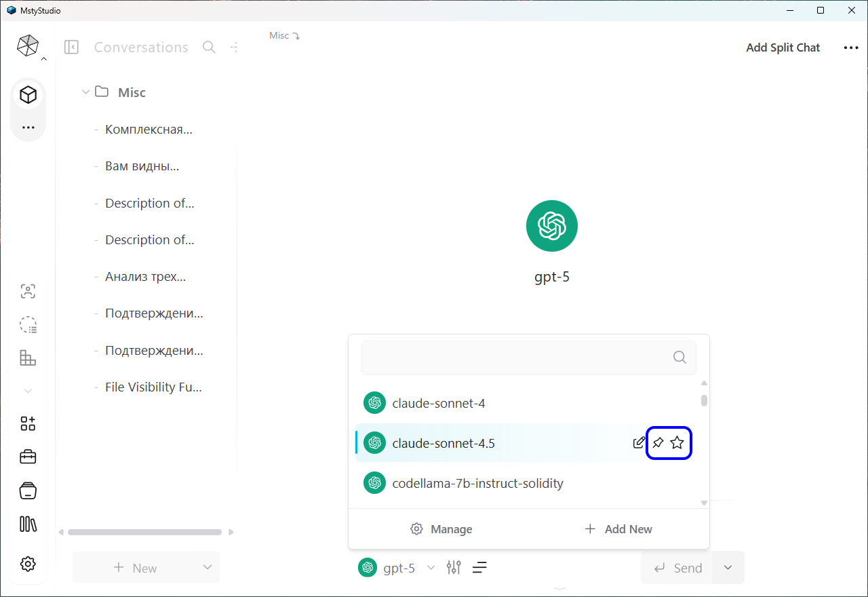The width and height of the screenshot is (868, 597).
Task: Click the conversations list horizontal scrollbar
Action: [x=144, y=533]
